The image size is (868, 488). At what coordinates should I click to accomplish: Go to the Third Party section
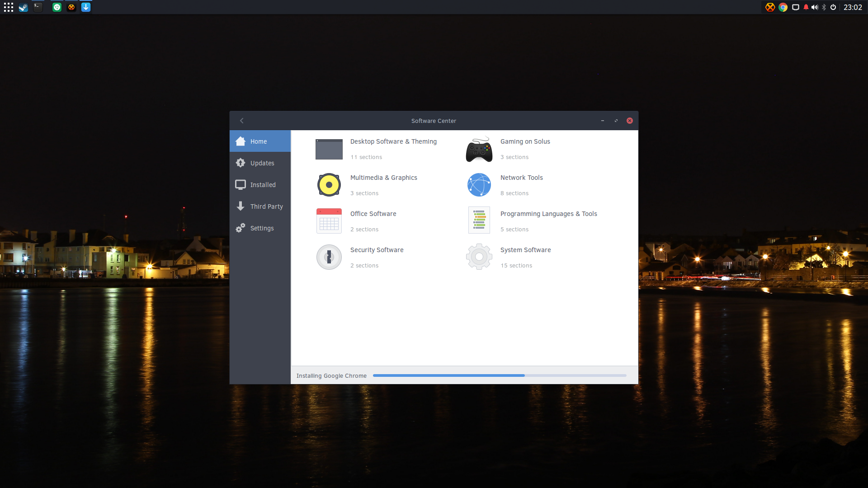[260, 206]
